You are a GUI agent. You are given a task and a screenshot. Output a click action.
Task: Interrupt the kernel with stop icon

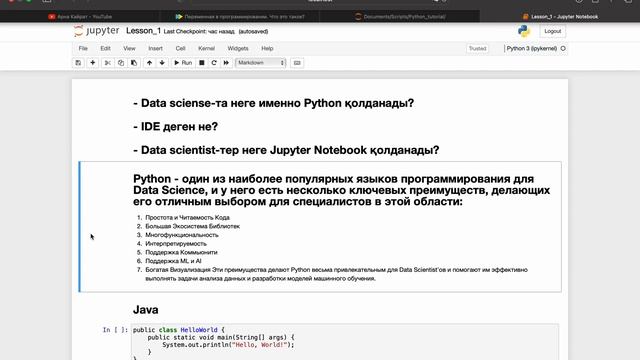point(202,63)
